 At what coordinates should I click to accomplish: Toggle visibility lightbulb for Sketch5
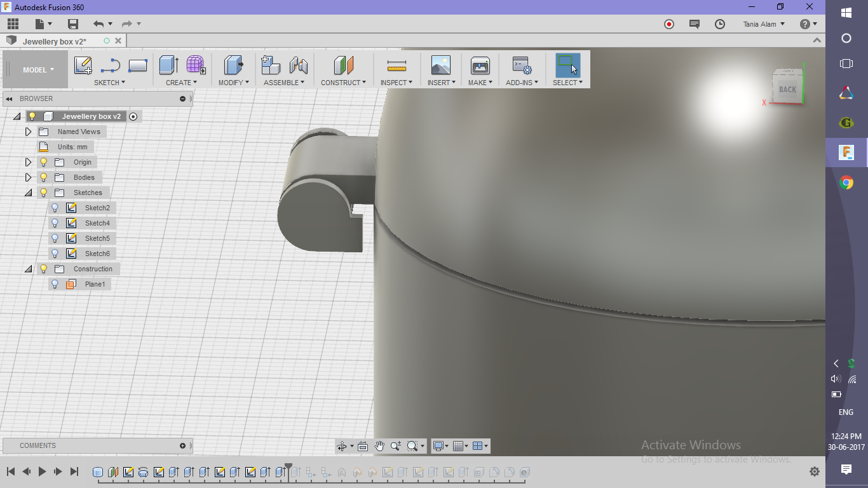pyautogui.click(x=55, y=238)
